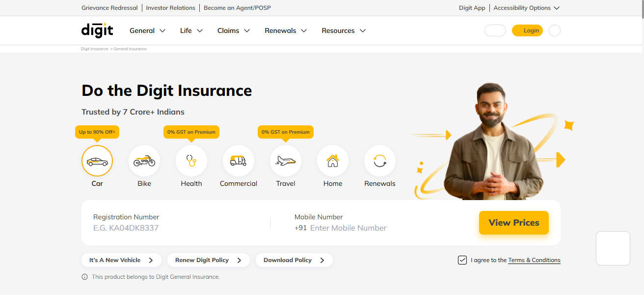Expand the Resources menu chevron
Viewport: 644px width, 295px height.
click(x=363, y=30)
